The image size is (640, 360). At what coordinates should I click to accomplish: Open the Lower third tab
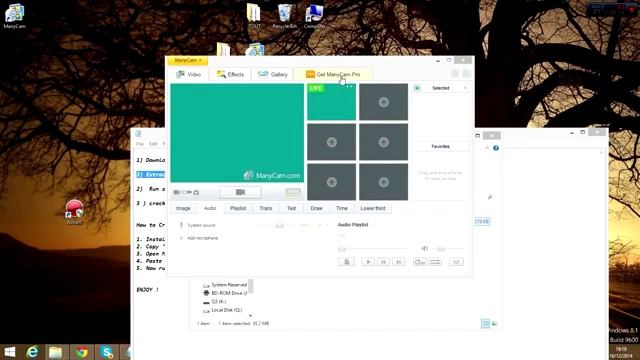(373, 208)
